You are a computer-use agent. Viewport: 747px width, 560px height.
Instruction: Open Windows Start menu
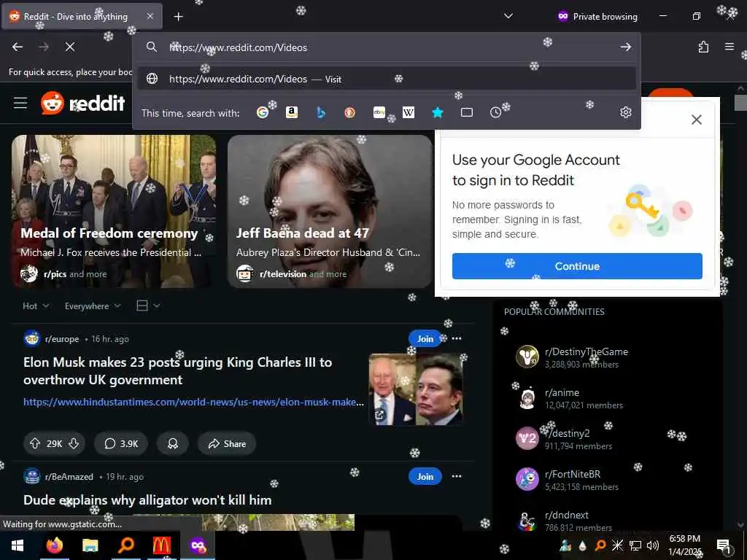[18, 545]
